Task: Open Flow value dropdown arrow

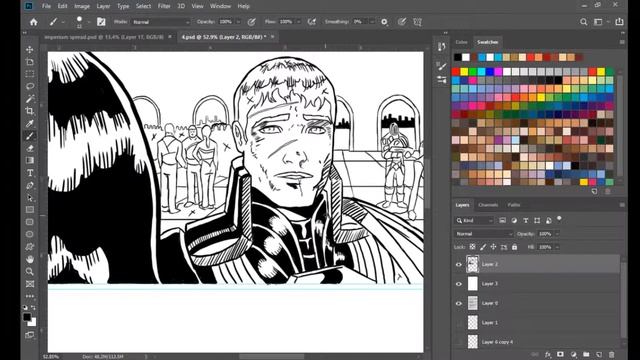Action: coord(299,22)
